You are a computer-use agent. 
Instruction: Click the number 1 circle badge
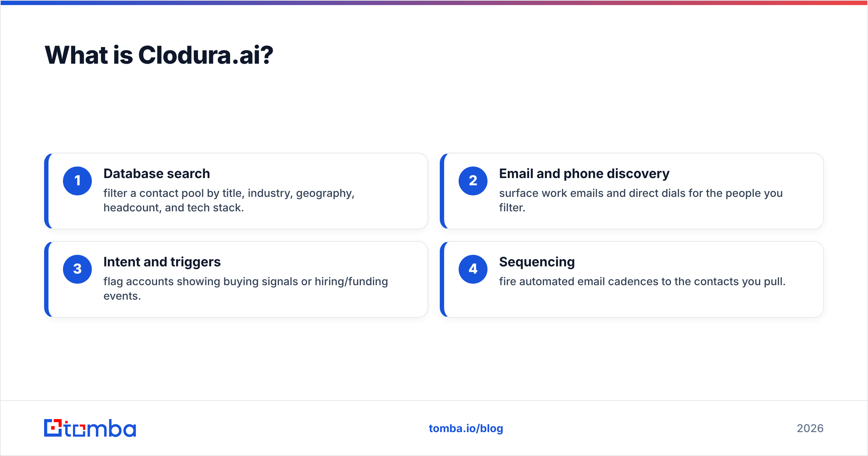(77, 181)
